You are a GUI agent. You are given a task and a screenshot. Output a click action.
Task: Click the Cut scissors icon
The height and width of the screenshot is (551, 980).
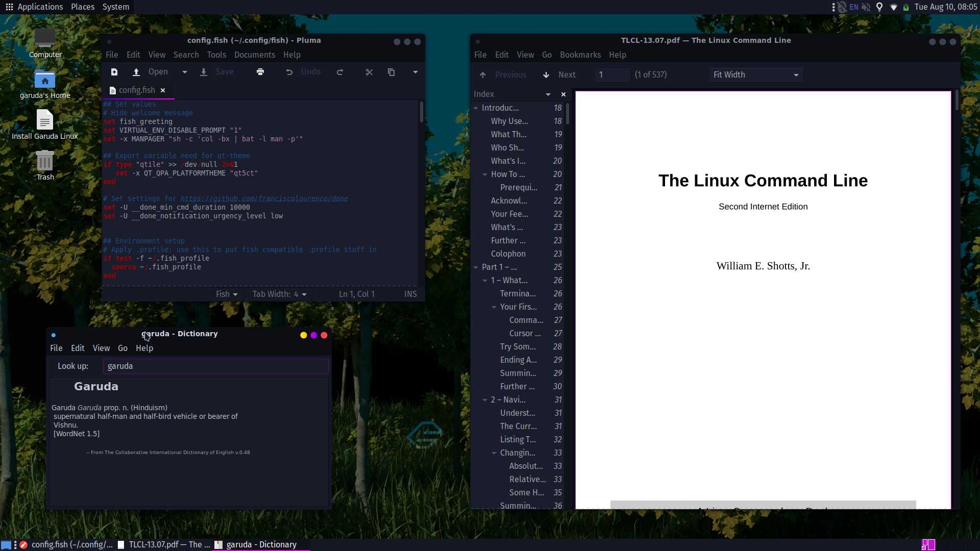pos(369,72)
